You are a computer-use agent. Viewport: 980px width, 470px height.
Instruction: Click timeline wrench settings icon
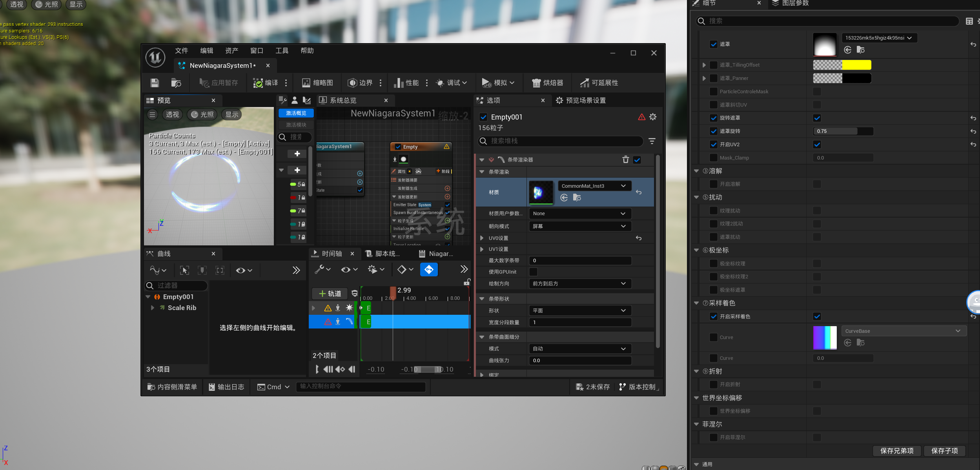click(323, 269)
